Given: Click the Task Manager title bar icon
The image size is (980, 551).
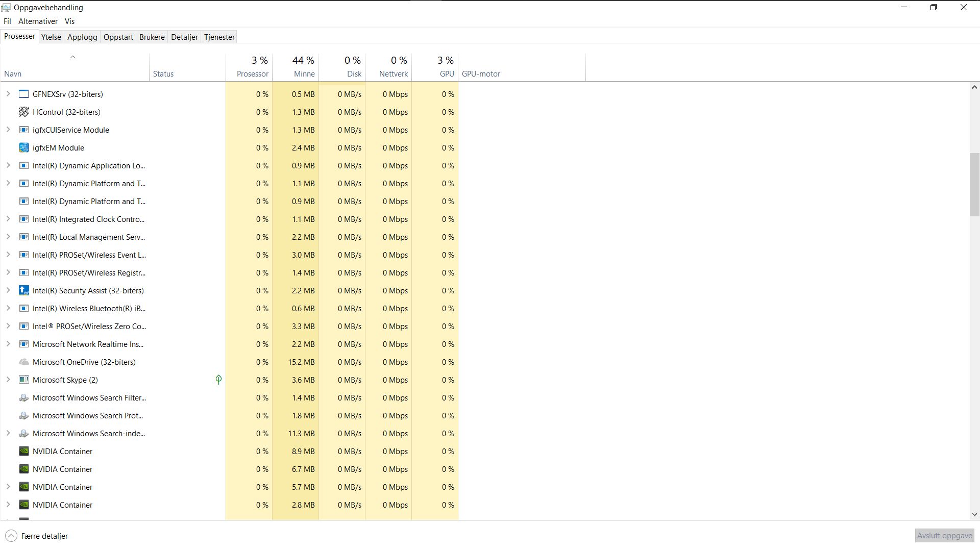Looking at the screenshot, I should point(6,7).
